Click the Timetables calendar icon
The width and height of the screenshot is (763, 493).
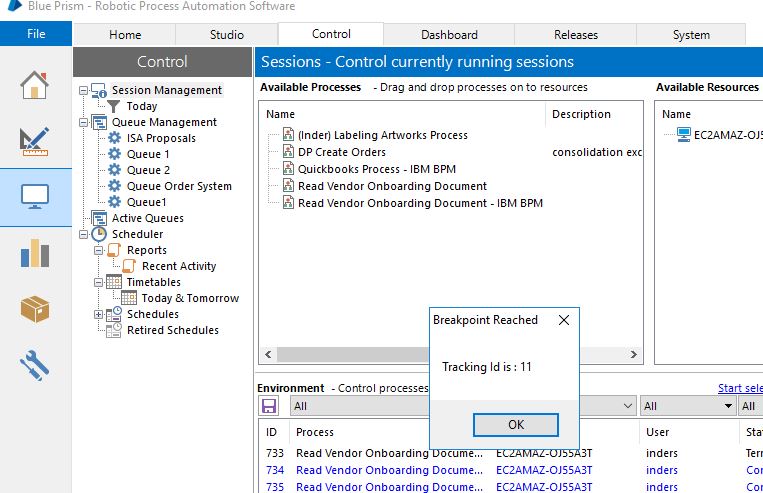[x=114, y=281]
